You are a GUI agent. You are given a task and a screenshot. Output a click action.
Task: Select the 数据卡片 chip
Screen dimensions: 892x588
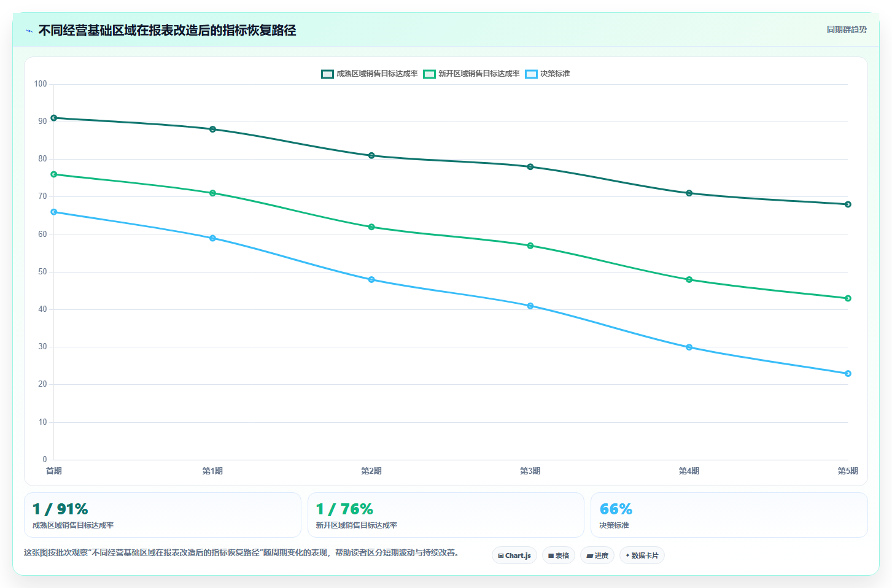[x=642, y=555]
